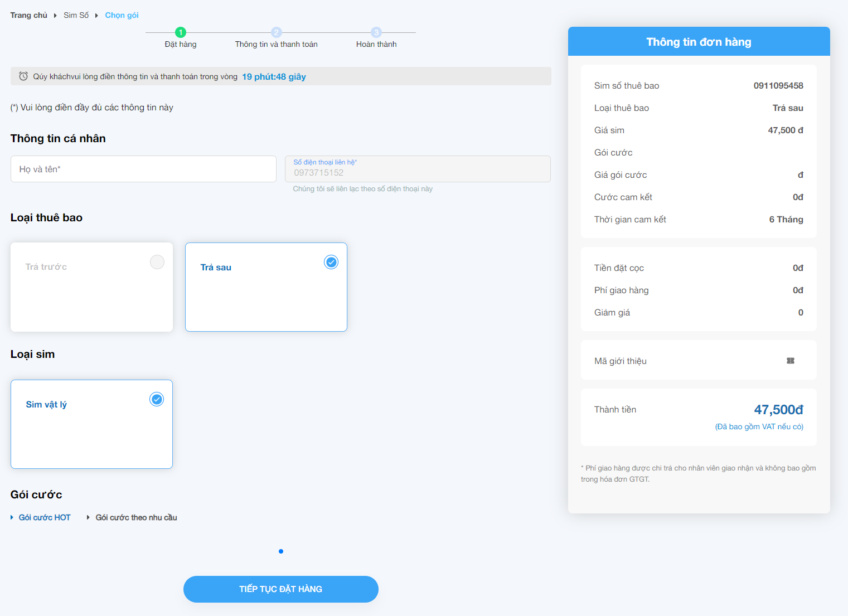848x616 pixels.
Task: Select the Trả trước radio button
Action: [x=157, y=262]
